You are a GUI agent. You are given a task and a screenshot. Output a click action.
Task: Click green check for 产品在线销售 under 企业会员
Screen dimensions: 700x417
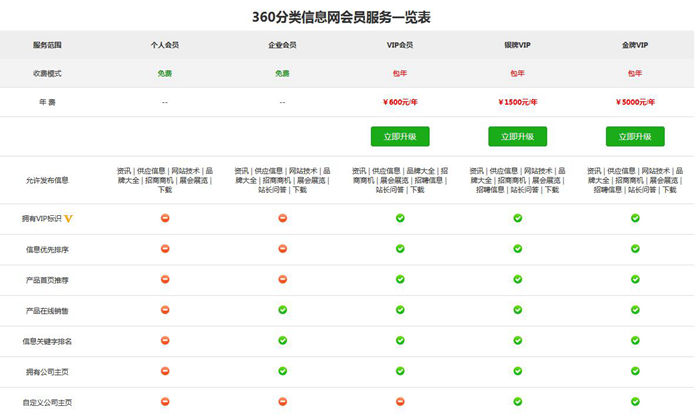tap(283, 310)
